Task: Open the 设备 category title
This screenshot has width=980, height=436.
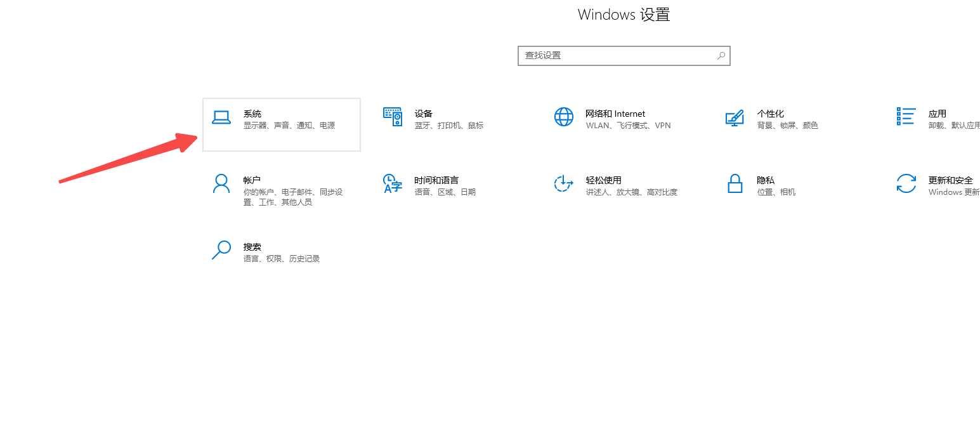Action: click(x=424, y=114)
